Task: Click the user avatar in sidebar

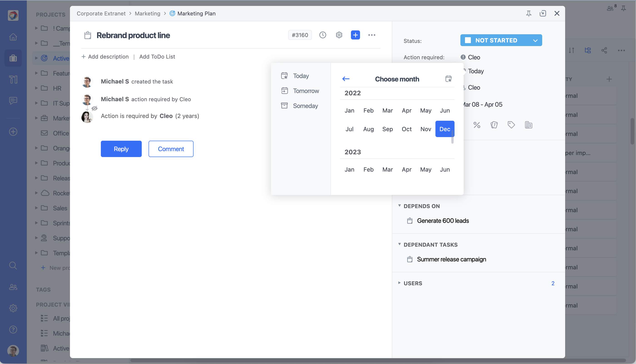Action: [13, 351]
